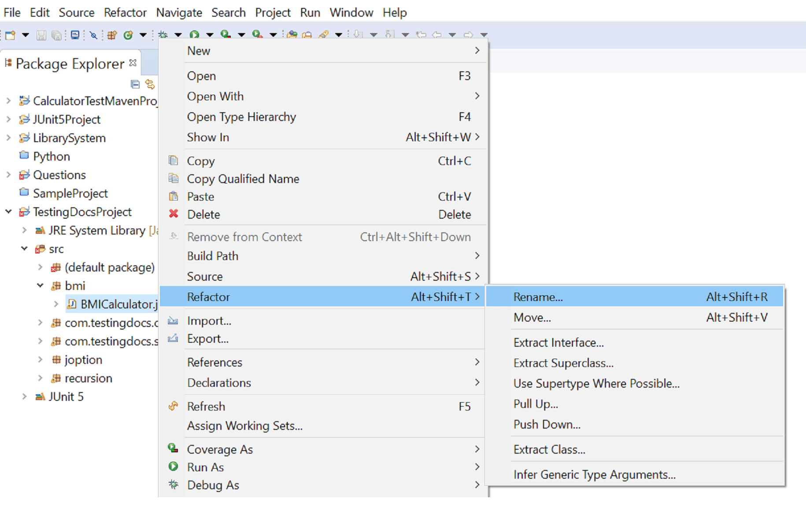806x532 pixels.
Task: Navigate forward with the forward arrow icon
Action: point(469,35)
